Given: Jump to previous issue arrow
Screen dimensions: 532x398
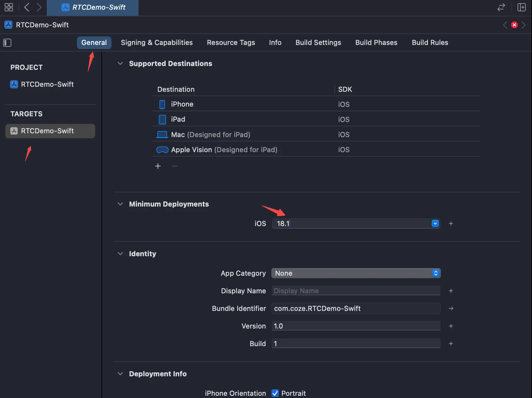Looking at the screenshot, I should coord(505,25).
